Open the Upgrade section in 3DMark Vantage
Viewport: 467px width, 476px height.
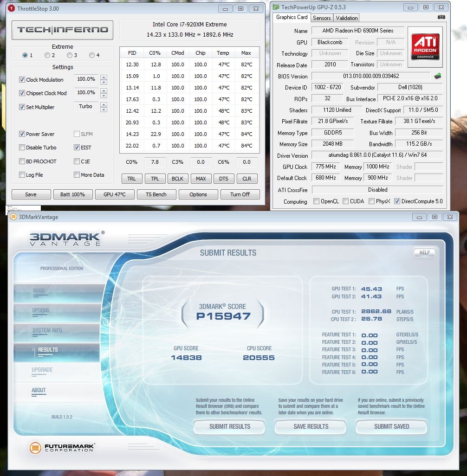57,372
